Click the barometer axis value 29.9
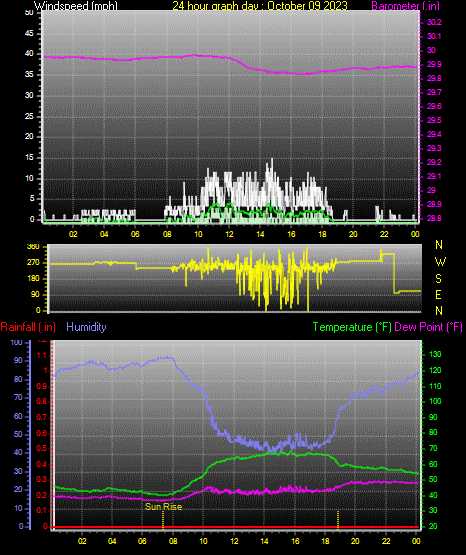The image size is (466, 555). coord(434,64)
